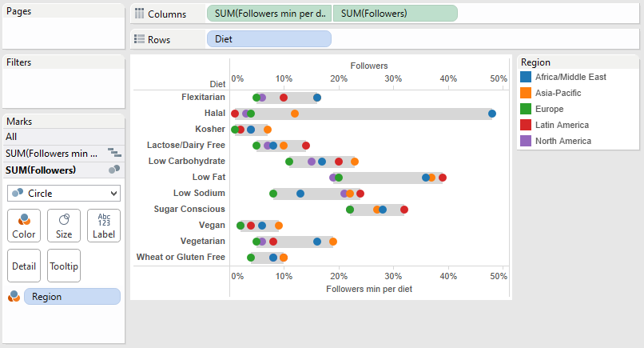Click the Rows shelf icon
The image size is (644, 348).
coord(140,39)
